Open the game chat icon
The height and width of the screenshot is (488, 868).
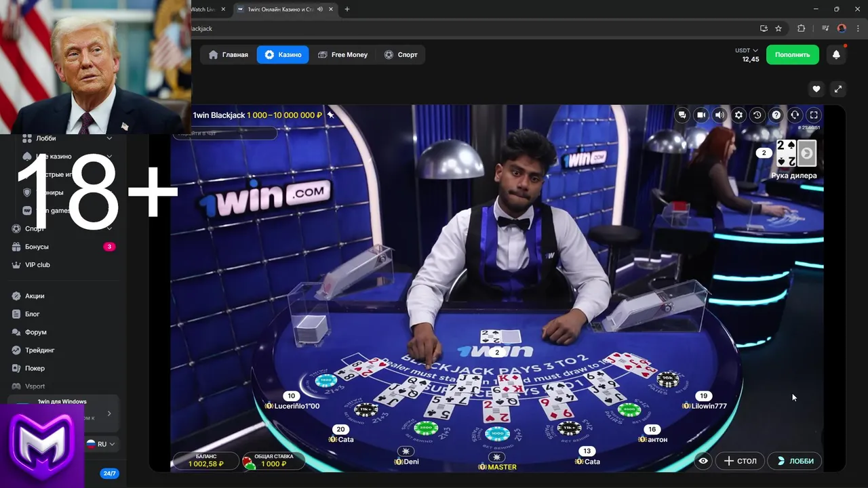(x=682, y=115)
